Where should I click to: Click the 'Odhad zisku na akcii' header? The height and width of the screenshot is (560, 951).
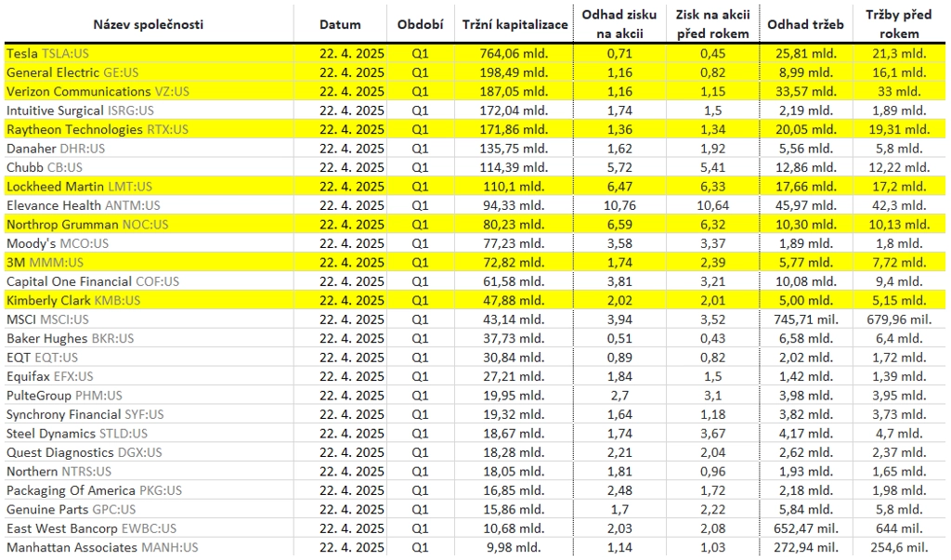(x=619, y=23)
